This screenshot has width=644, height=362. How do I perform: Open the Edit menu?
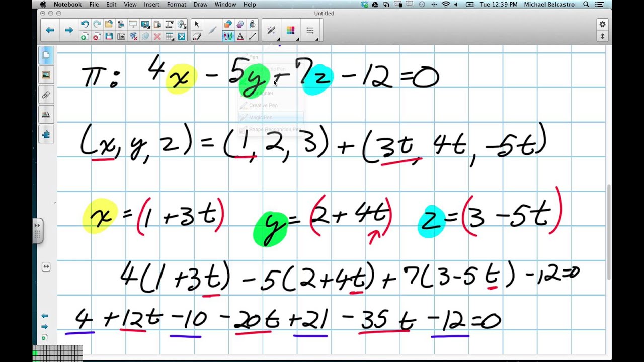coord(111,5)
